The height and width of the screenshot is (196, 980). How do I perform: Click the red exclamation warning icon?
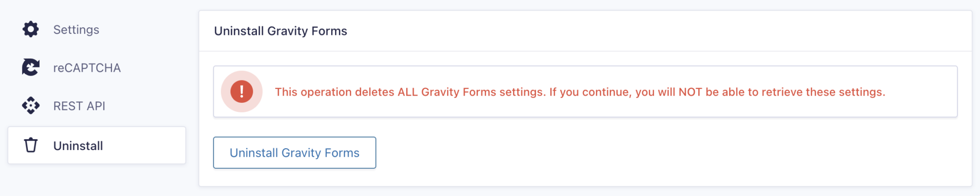[242, 91]
